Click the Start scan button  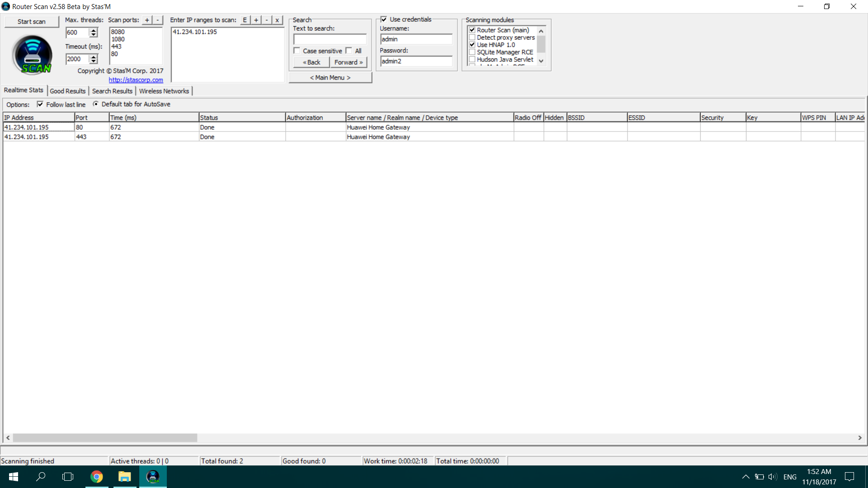click(31, 21)
